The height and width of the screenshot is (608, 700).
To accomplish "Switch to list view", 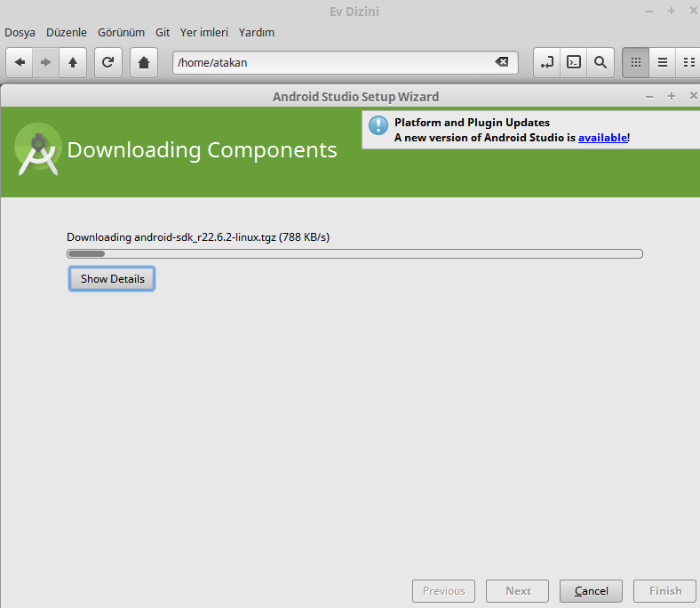I will [x=663, y=62].
